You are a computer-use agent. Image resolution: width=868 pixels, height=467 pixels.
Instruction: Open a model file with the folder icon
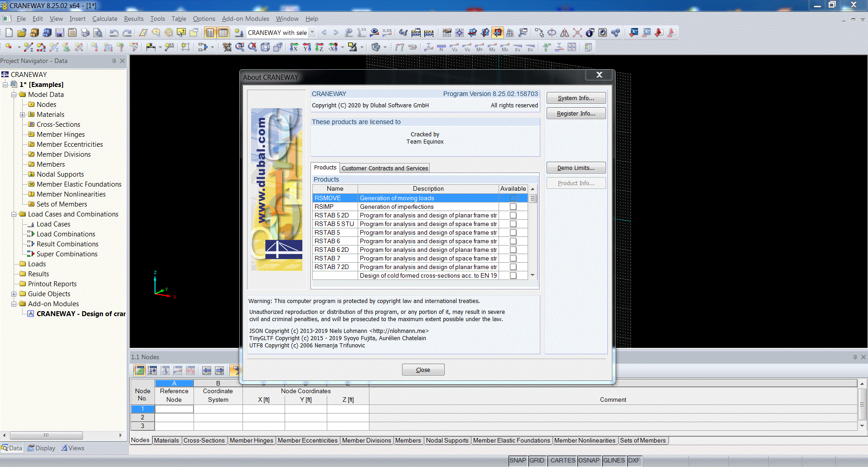pyautogui.click(x=21, y=33)
